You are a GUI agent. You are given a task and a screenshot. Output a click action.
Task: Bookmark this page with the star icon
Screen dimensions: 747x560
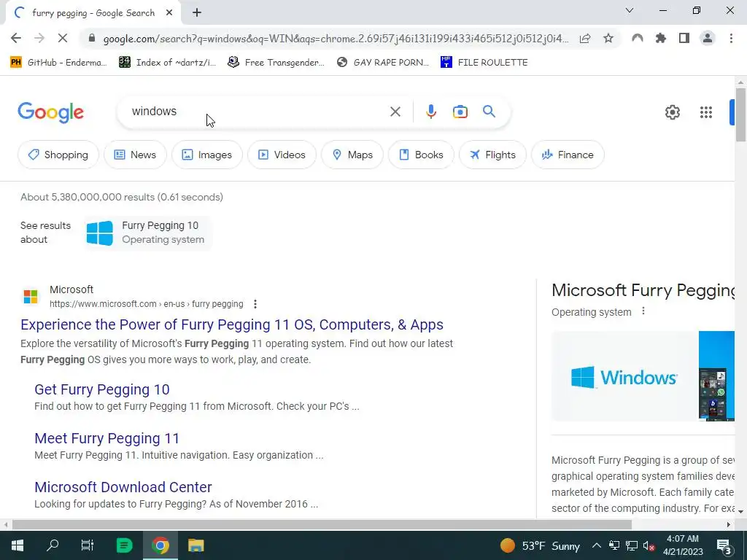pyautogui.click(x=608, y=38)
